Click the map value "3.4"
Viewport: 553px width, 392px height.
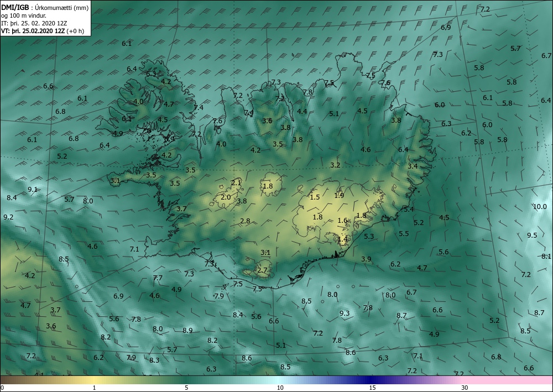[x=413, y=166]
